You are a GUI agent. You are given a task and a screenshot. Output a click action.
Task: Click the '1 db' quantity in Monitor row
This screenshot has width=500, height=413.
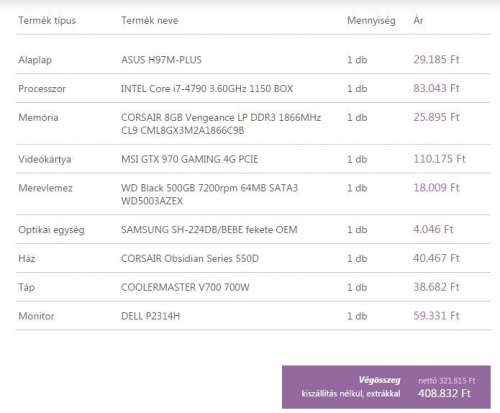357,316
